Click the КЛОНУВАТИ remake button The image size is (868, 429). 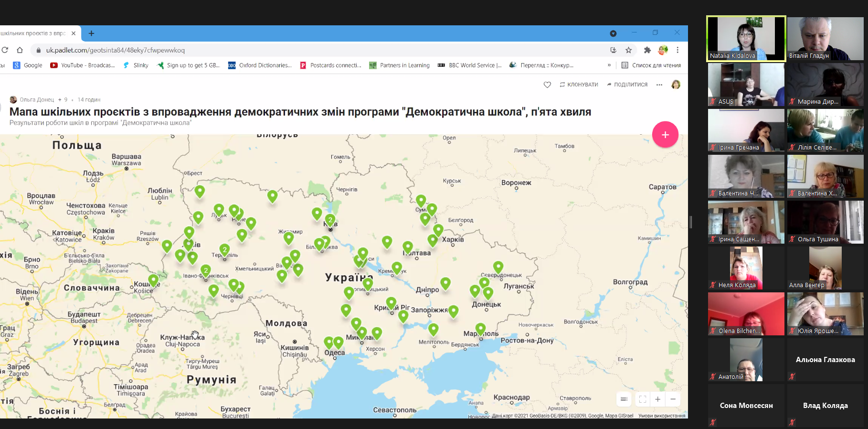579,85
